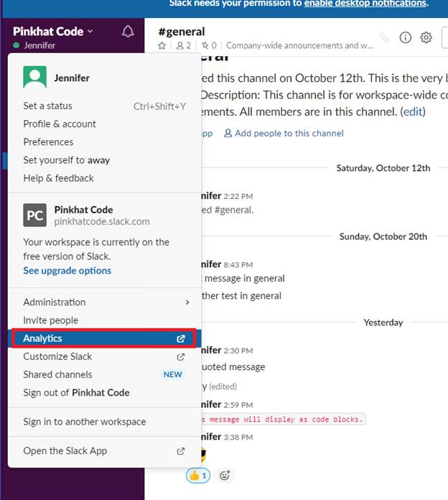Start a call with phone icon
This screenshot has width=448, height=500.
[x=385, y=37]
